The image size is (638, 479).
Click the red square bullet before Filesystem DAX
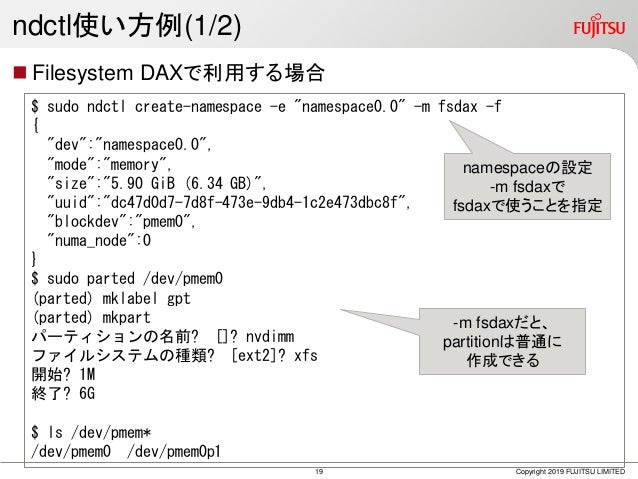(x=20, y=73)
